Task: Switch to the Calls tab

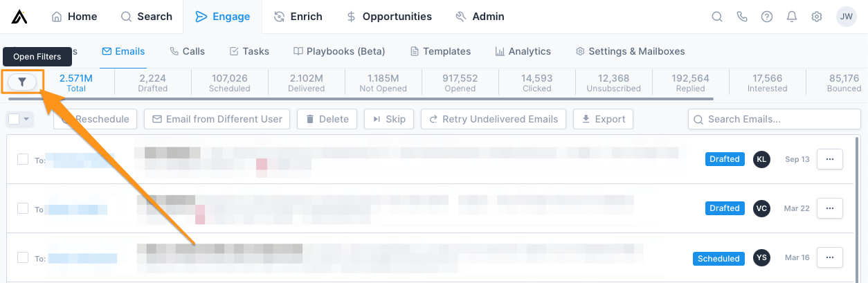Action: (187, 51)
